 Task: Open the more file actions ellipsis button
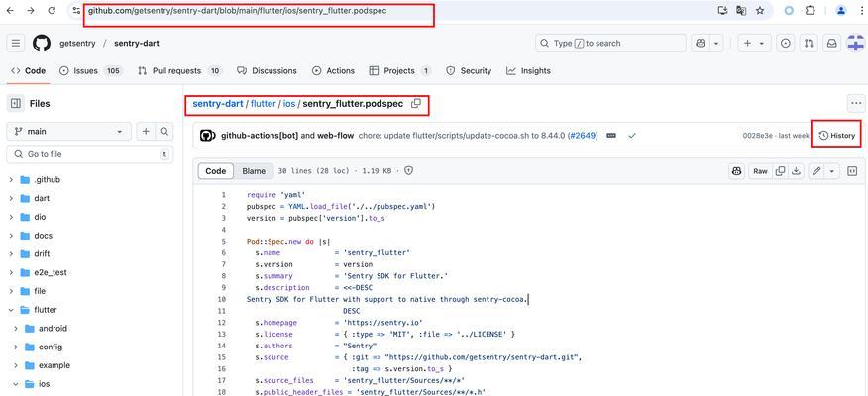coord(856,103)
